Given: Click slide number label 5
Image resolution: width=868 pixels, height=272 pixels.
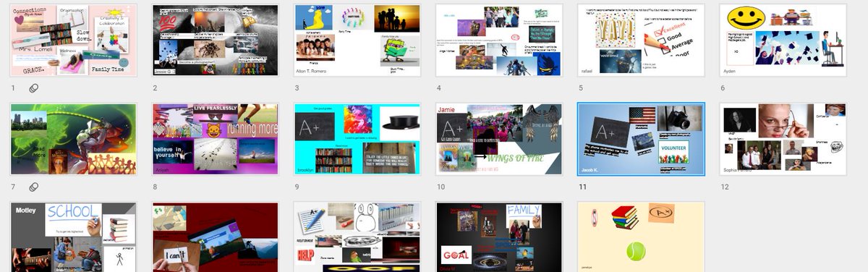Looking at the screenshot, I should point(581,88).
